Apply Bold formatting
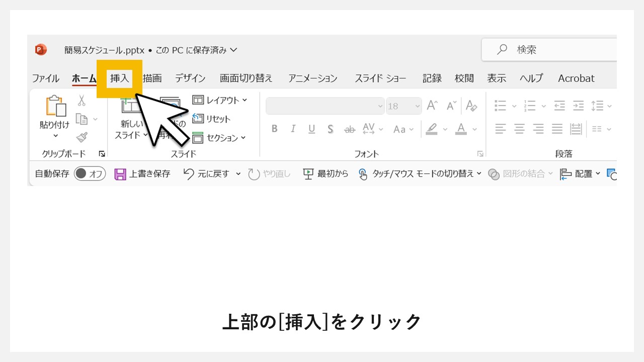 [274, 129]
